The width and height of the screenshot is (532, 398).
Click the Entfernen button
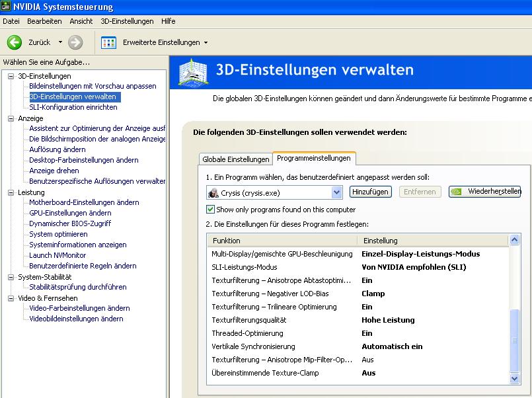(420, 192)
